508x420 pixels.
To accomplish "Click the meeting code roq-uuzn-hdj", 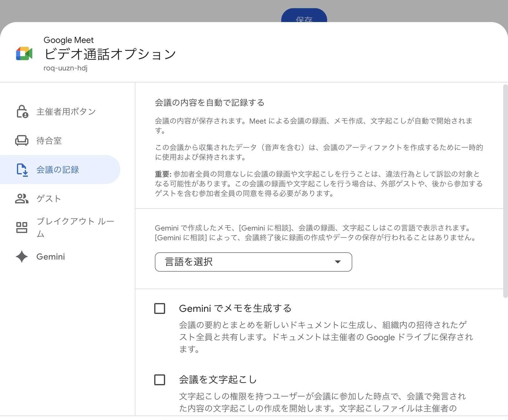I will (x=65, y=68).
